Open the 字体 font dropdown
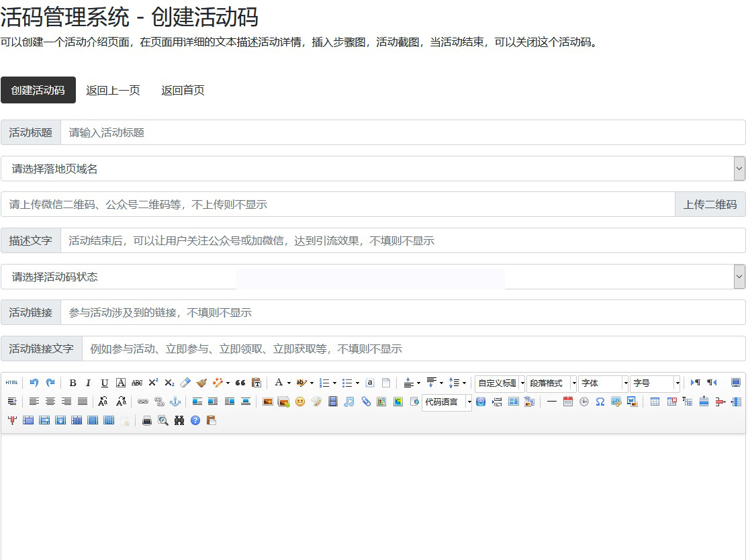 (x=603, y=383)
